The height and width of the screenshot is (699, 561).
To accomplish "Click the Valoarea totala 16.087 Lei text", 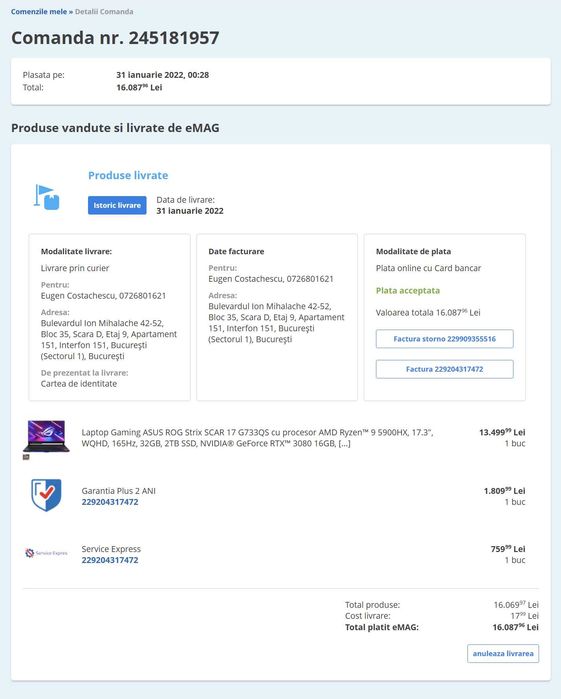I will [428, 312].
